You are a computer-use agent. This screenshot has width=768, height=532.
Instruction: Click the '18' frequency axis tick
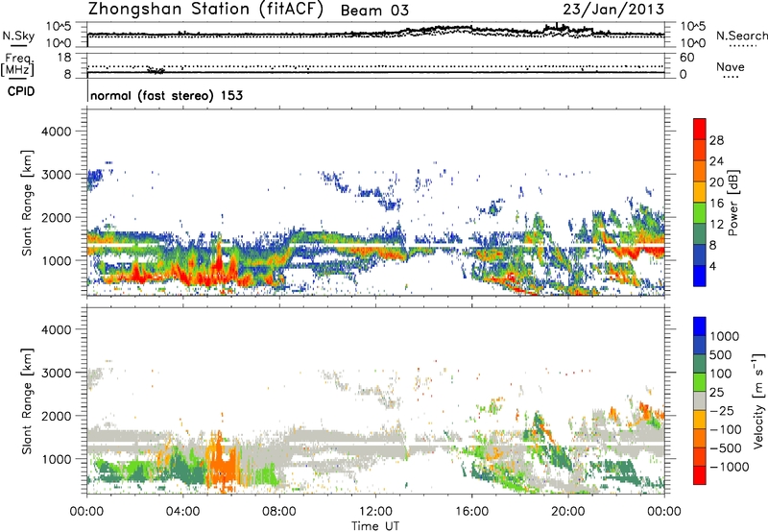click(64, 58)
